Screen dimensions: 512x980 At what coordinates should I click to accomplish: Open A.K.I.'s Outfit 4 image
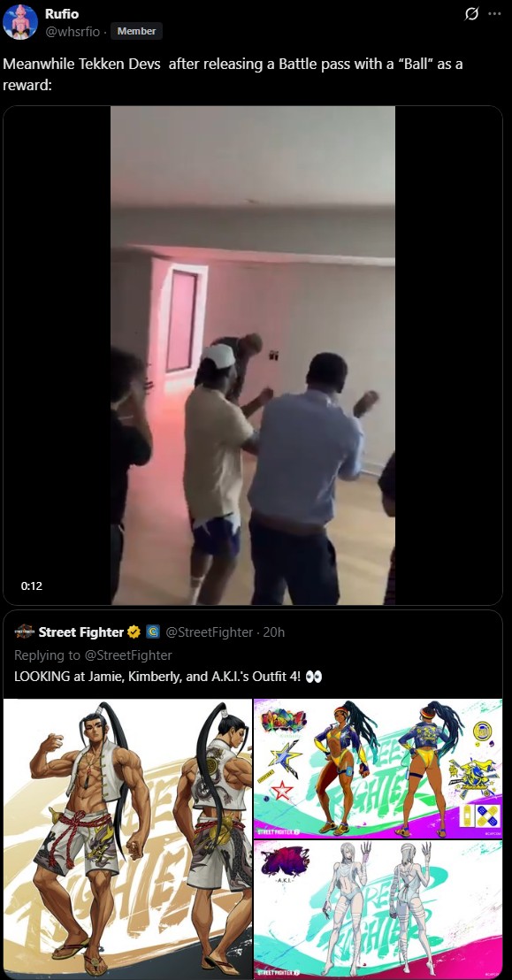(378, 909)
